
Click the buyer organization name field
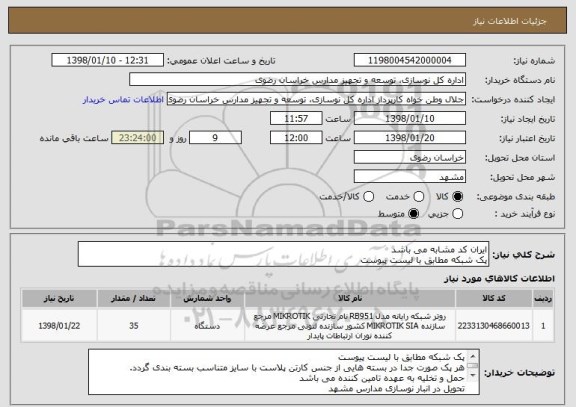(x=298, y=80)
